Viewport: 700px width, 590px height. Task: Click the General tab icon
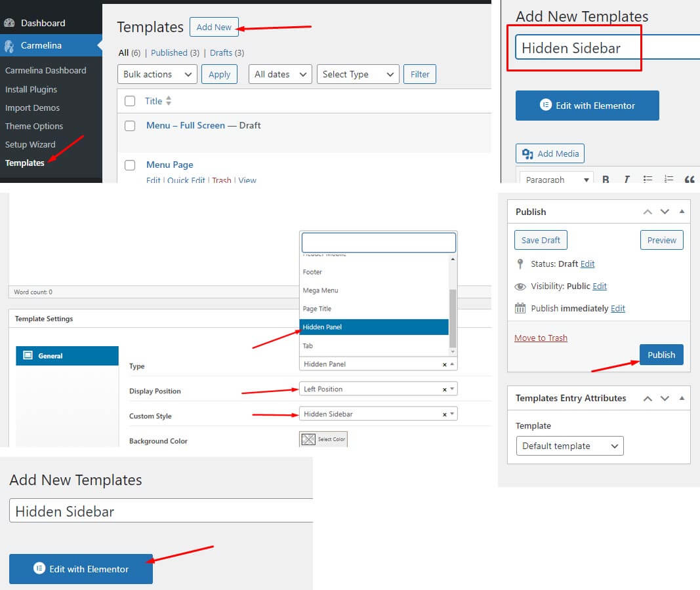(x=28, y=355)
